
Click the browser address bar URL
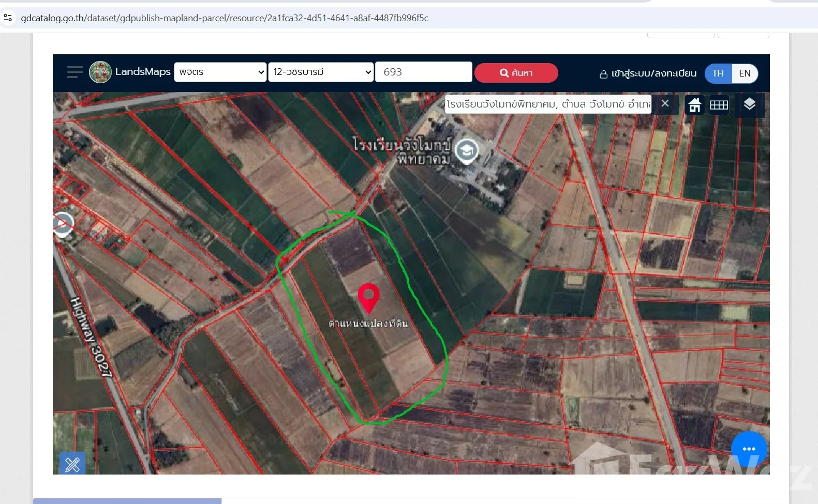tap(225, 18)
